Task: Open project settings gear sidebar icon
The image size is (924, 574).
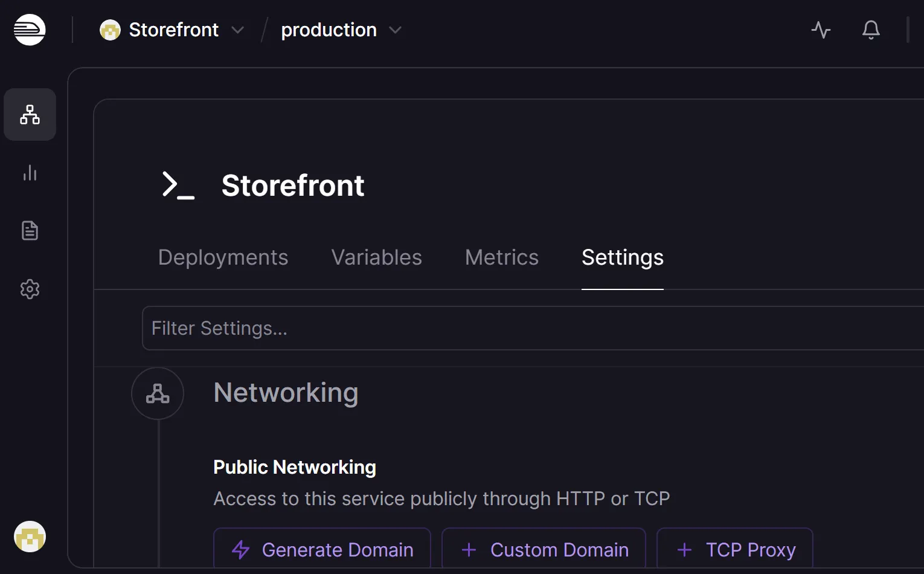Action: click(x=30, y=289)
